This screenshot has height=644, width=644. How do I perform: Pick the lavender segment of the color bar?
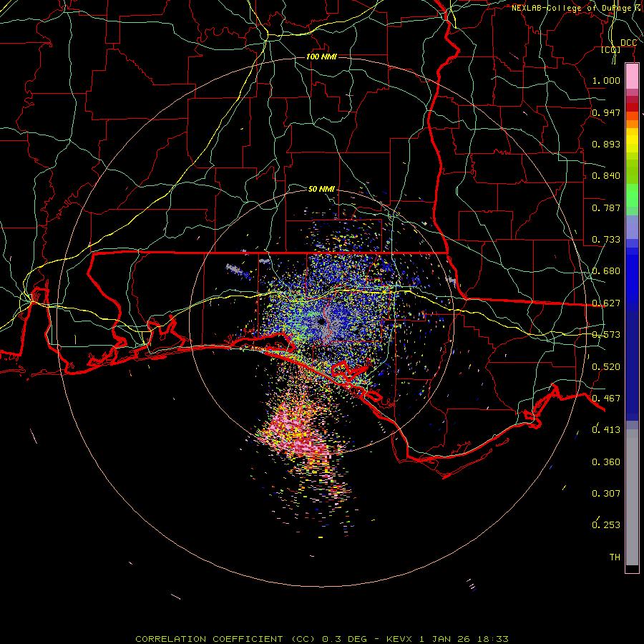[x=632, y=227]
